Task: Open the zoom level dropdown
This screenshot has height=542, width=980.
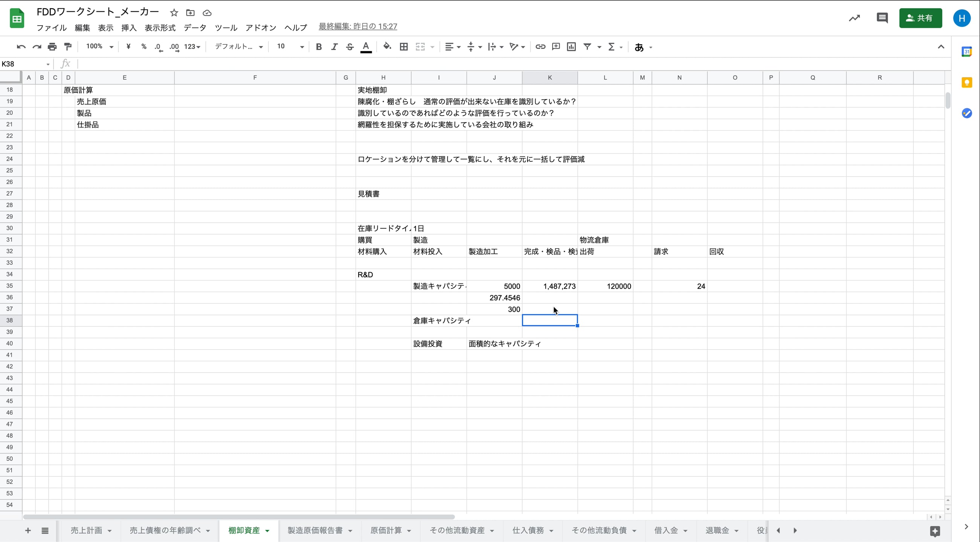Action: tap(99, 46)
